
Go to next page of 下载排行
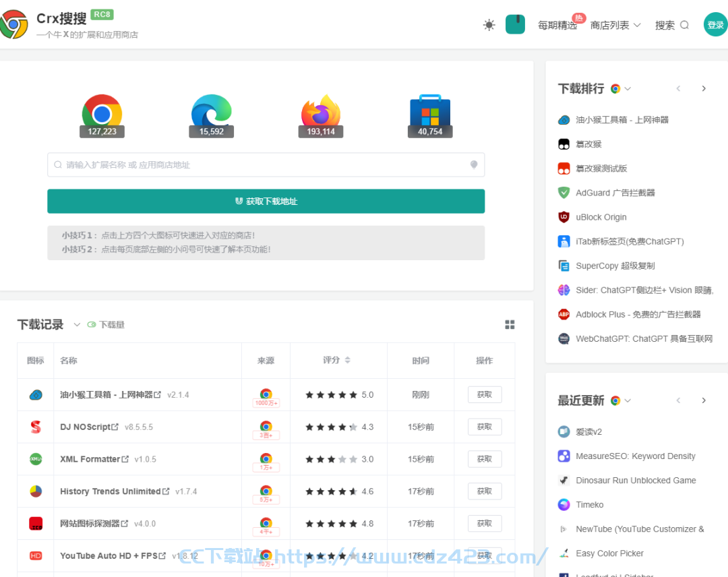[704, 89]
